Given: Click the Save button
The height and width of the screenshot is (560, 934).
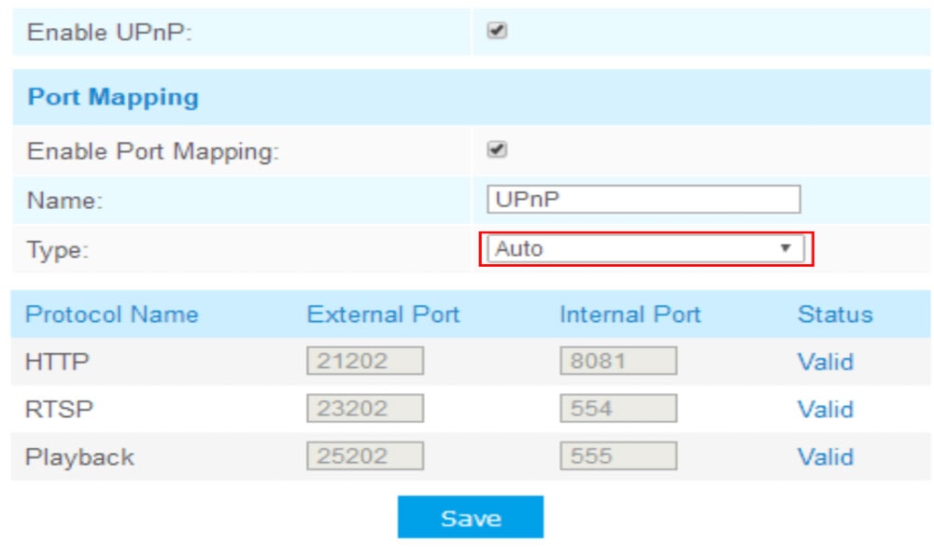Looking at the screenshot, I should [471, 517].
